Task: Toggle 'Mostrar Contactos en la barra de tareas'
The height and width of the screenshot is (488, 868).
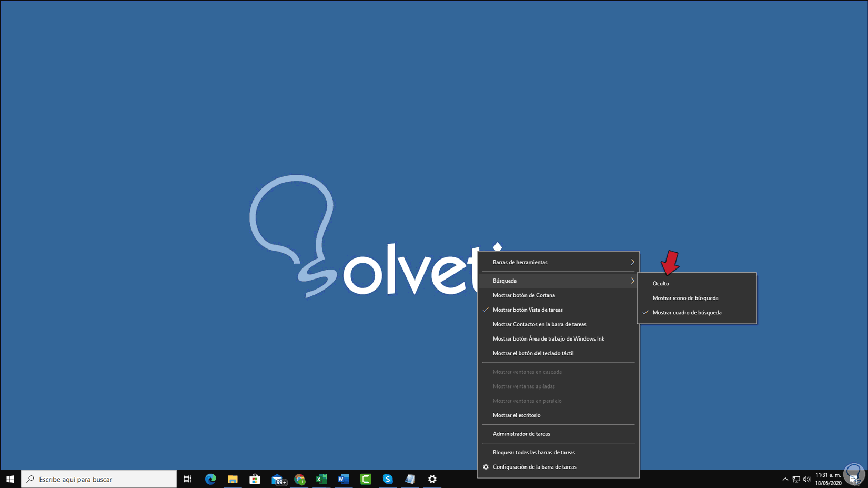Action: (x=558, y=324)
